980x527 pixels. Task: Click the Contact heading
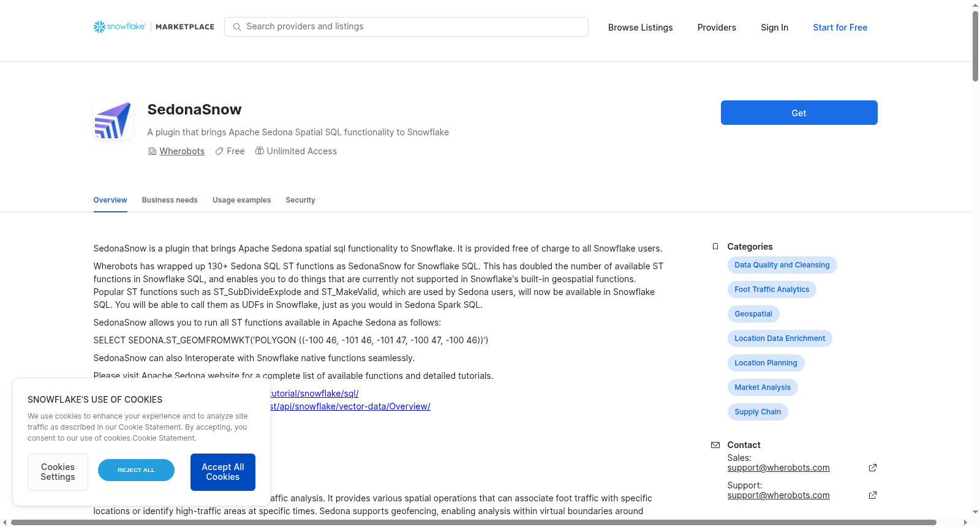pyautogui.click(x=744, y=445)
